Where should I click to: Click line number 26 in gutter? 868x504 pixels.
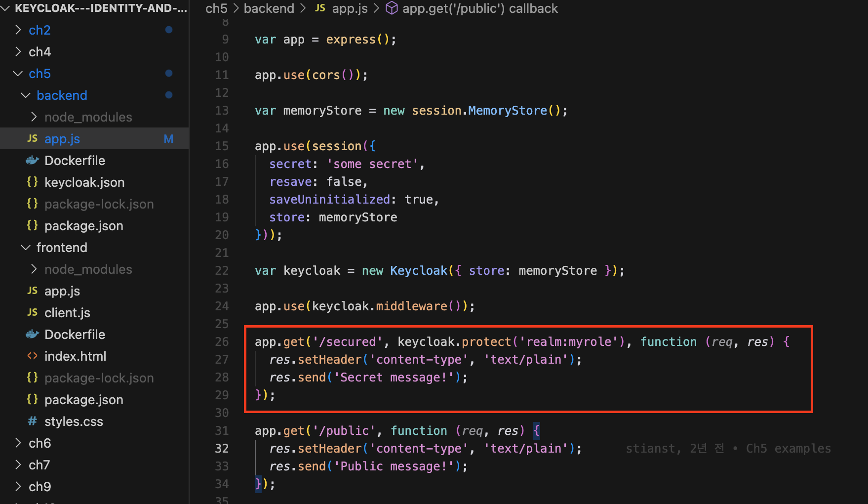[222, 342]
